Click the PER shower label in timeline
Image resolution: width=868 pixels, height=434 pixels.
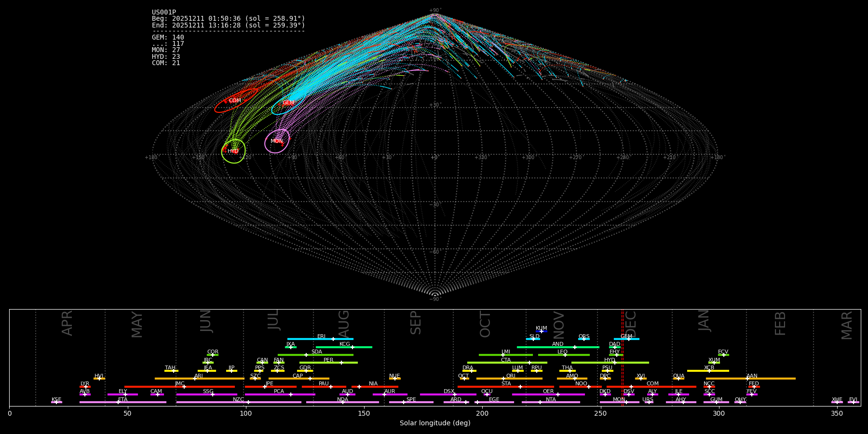pos(328,360)
